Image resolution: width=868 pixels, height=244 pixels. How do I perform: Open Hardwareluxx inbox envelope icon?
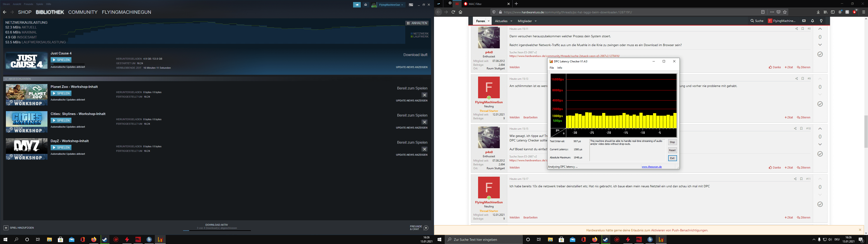(x=804, y=21)
